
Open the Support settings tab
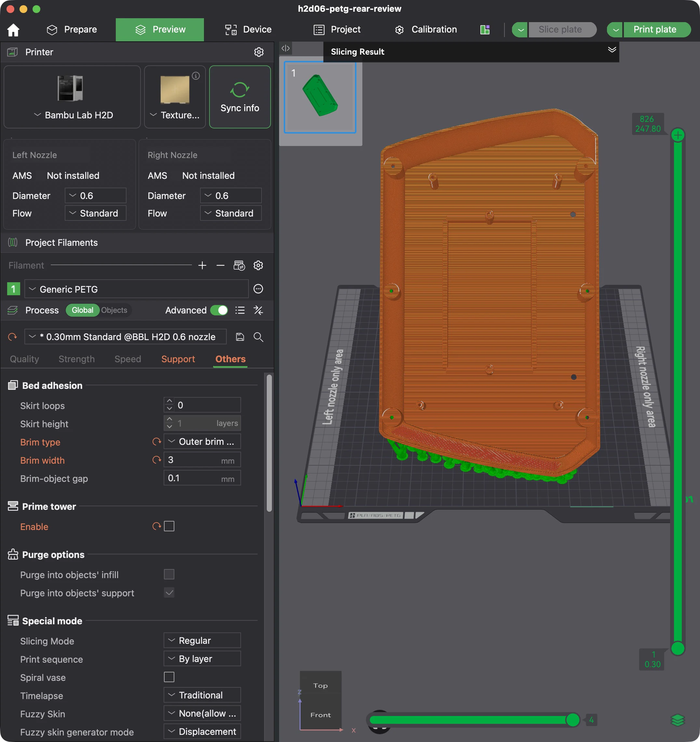point(178,359)
